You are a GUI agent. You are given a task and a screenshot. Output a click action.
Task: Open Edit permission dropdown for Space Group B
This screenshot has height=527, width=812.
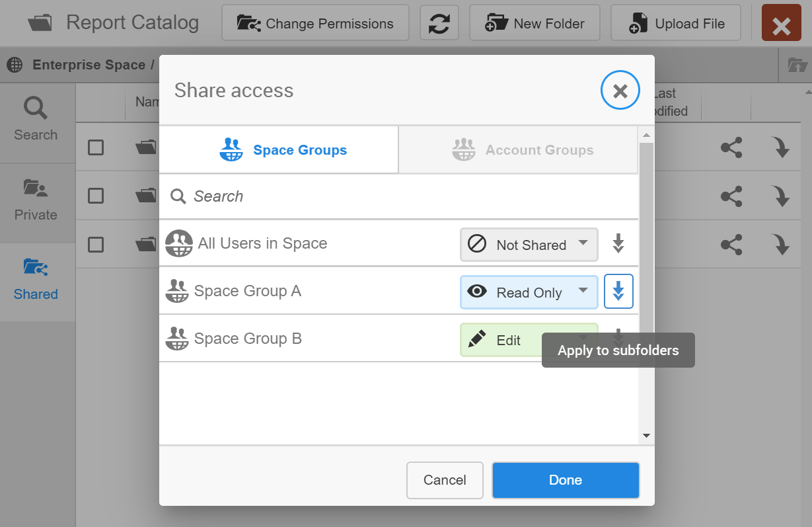[x=502, y=340]
